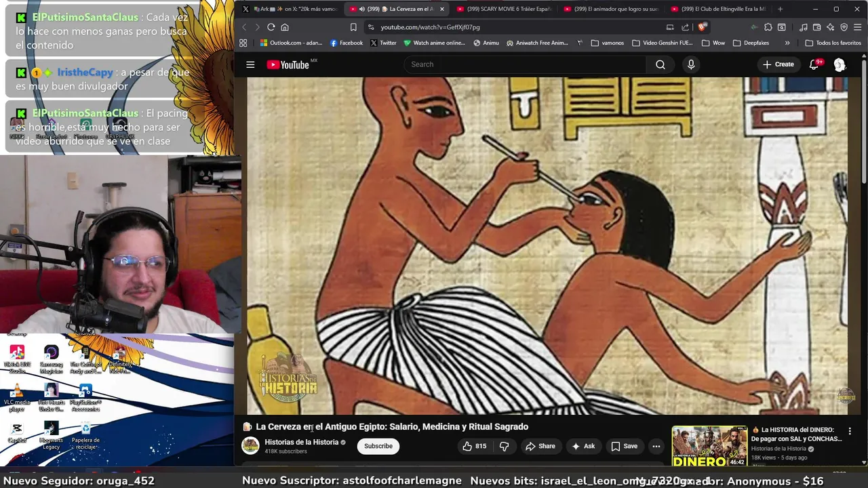Open the Create dropdown on YouTube
The height and width of the screenshot is (488, 868).
pyautogui.click(x=778, y=64)
